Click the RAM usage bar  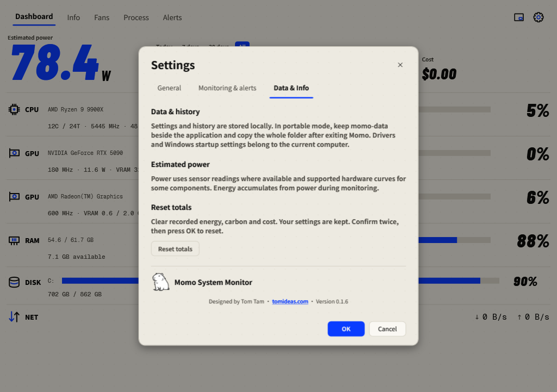(454, 240)
